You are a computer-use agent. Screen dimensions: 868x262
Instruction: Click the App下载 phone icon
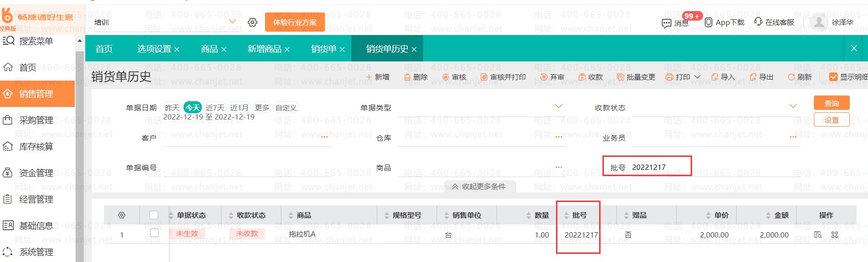point(708,22)
